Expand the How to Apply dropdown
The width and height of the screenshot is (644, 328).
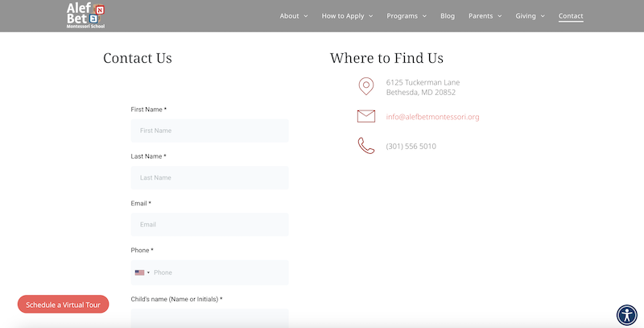(x=347, y=16)
